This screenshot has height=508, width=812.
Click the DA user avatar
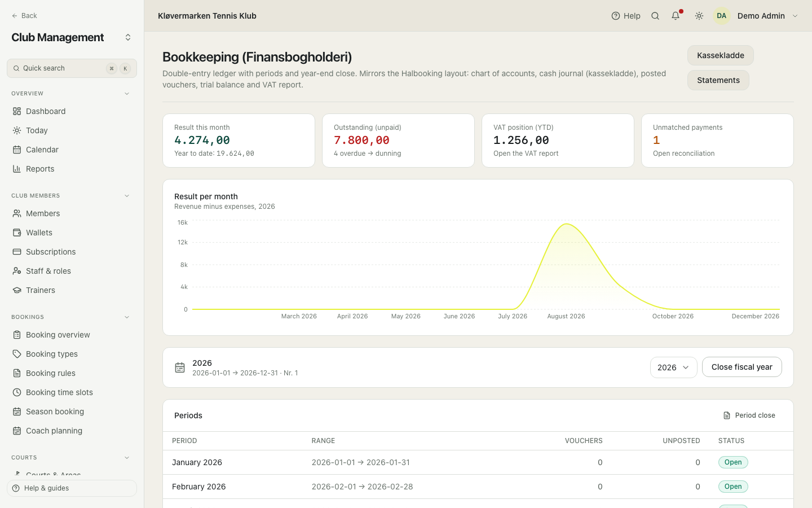(x=722, y=16)
